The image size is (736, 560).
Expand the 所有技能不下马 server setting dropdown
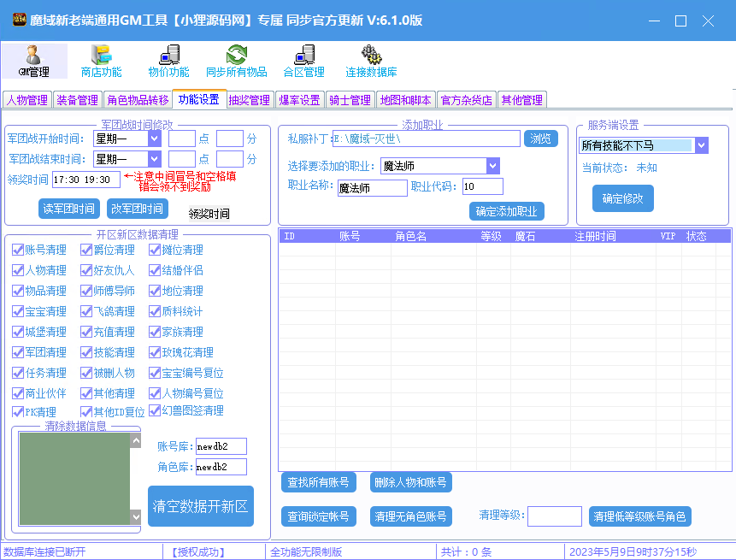tap(701, 145)
